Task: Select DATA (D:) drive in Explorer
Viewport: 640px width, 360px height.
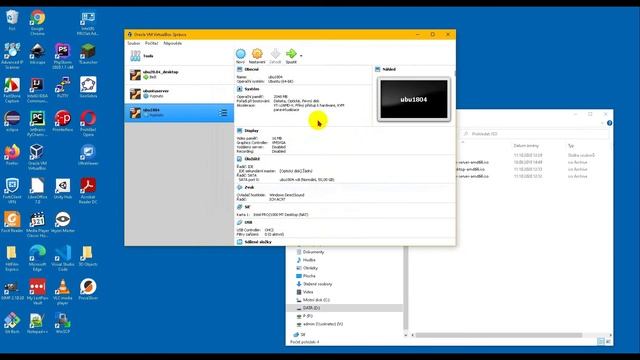Action: (345, 308)
